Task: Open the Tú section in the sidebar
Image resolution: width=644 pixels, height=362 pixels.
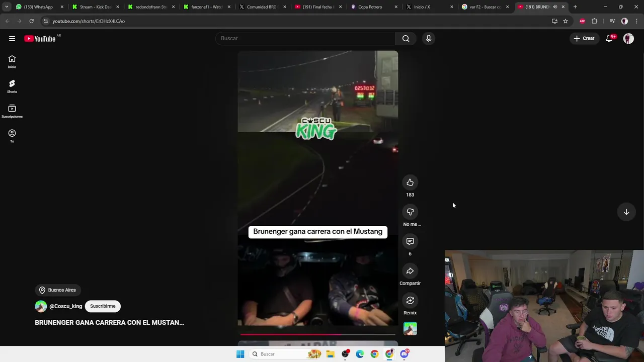Action: (12, 136)
